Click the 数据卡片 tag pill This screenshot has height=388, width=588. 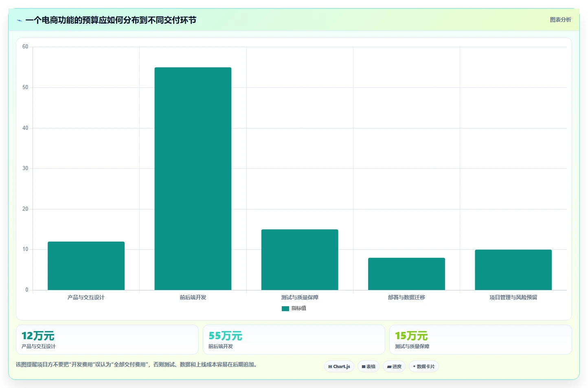(424, 366)
